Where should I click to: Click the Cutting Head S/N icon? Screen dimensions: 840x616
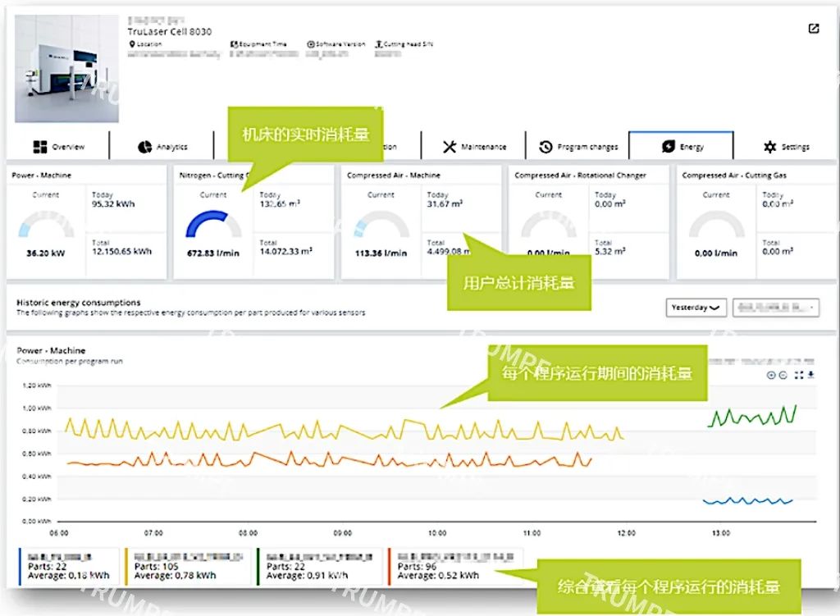(379, 44)
